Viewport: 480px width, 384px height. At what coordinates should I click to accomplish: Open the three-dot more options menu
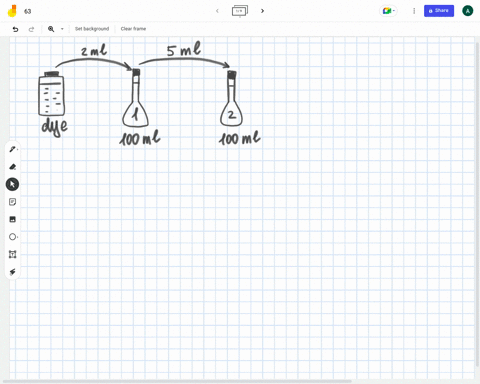click(x=414, y=11)
